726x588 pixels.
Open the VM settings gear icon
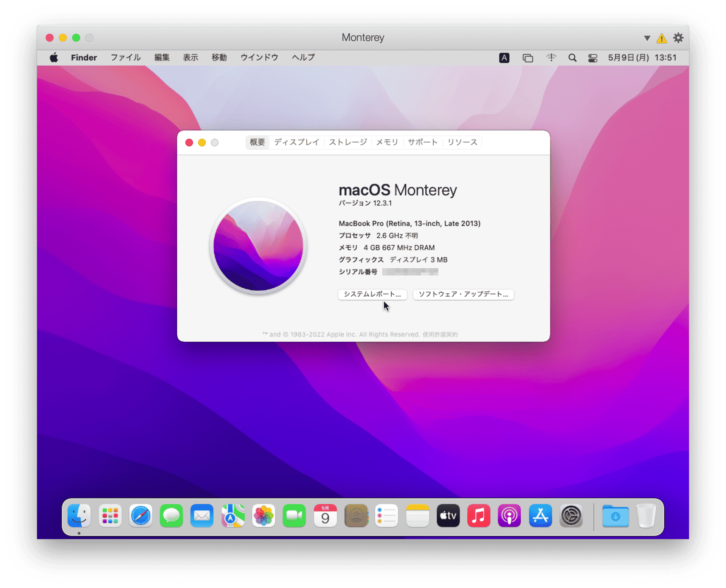pyautogui.click(x=678, y=38)
